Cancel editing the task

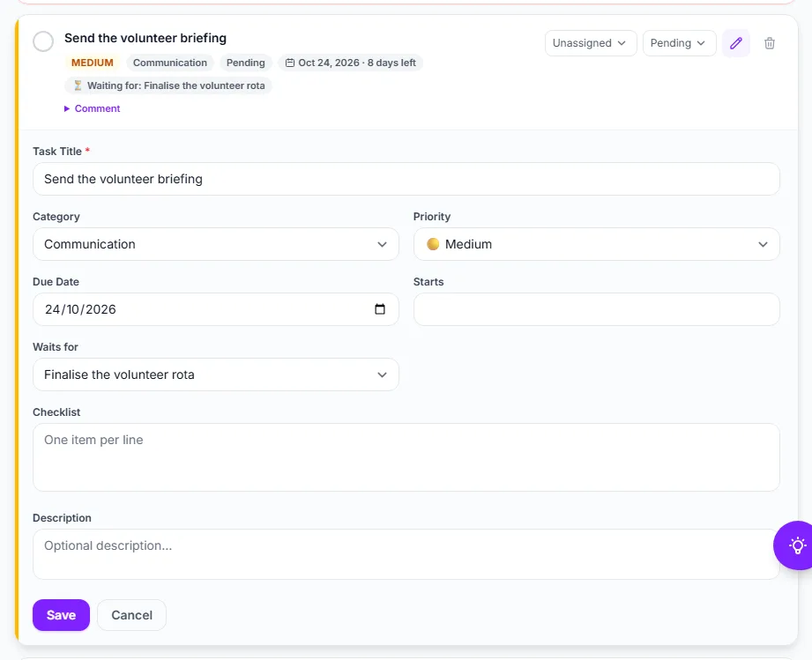[x=131, y=615]
